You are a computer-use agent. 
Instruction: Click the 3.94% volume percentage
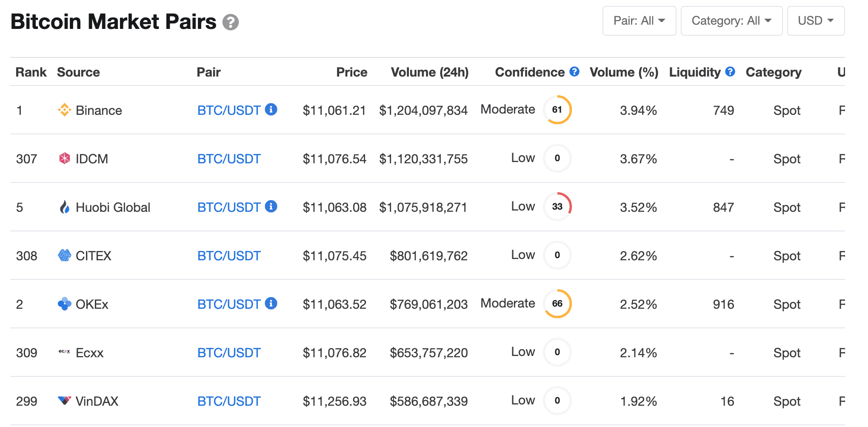(638, 111)
